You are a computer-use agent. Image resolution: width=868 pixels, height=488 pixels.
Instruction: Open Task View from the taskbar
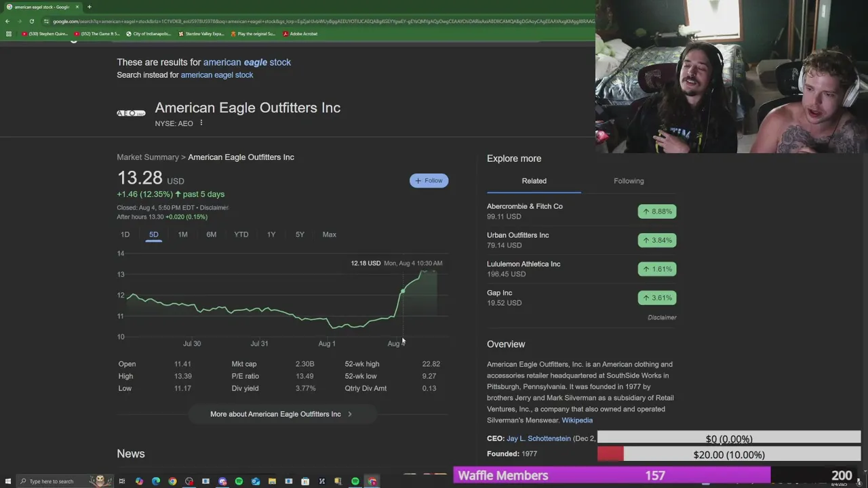[x=122, y=481]
